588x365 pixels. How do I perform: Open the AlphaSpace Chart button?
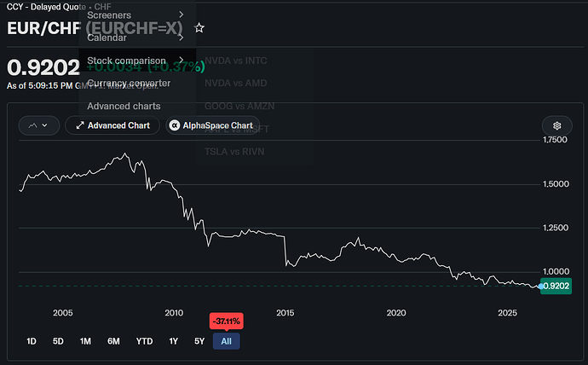[213, 125]
